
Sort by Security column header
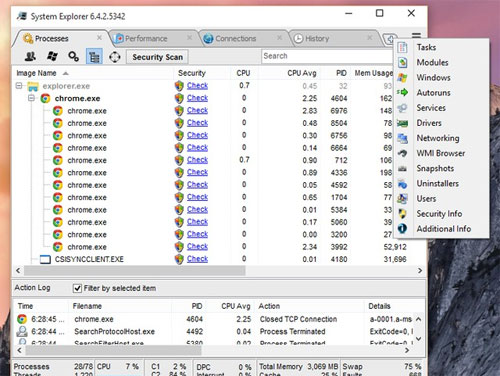coord(192,73)
